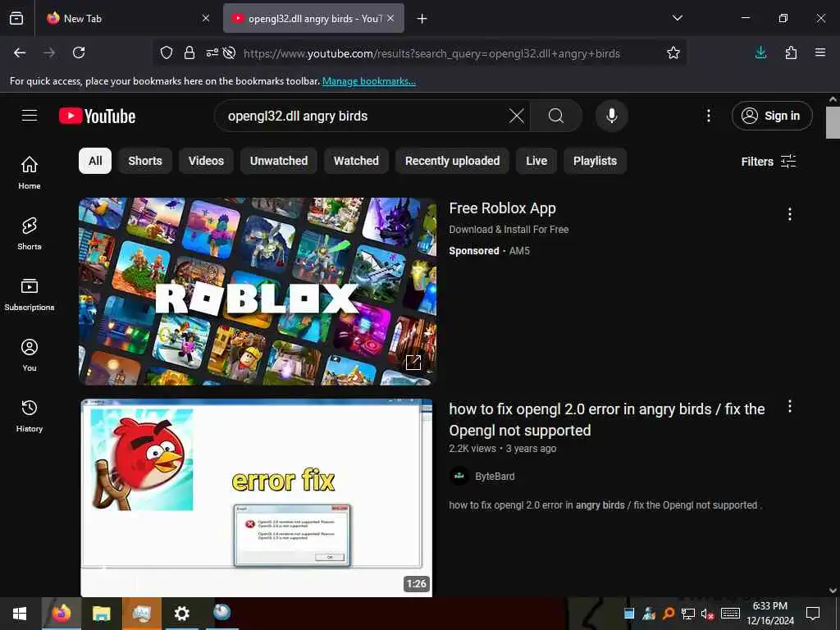Screen dimensions: 840x630
Task: Select the All filter chip
Action: pos(95,161)
